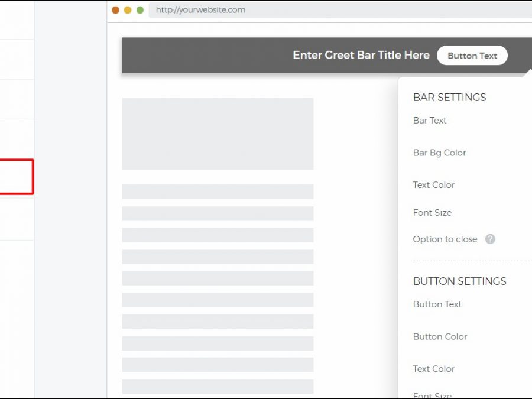Click Text Color under Bar Settings
This screenshot has width=532, height=399.
coord(433,185)
